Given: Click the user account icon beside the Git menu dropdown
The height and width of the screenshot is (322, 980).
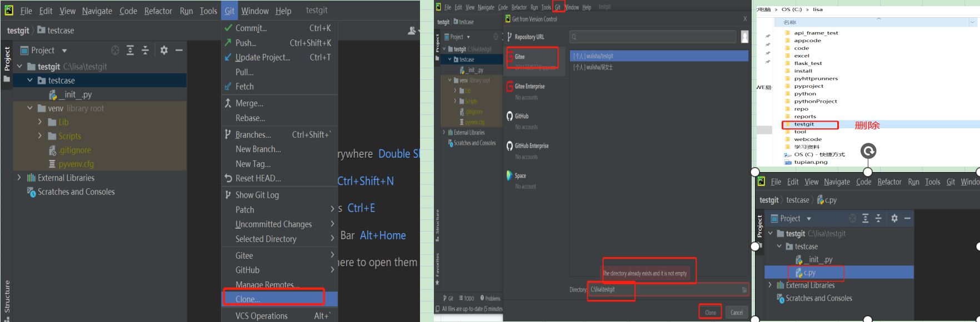Looking at the screenshot, I should (x=412, y=31).
